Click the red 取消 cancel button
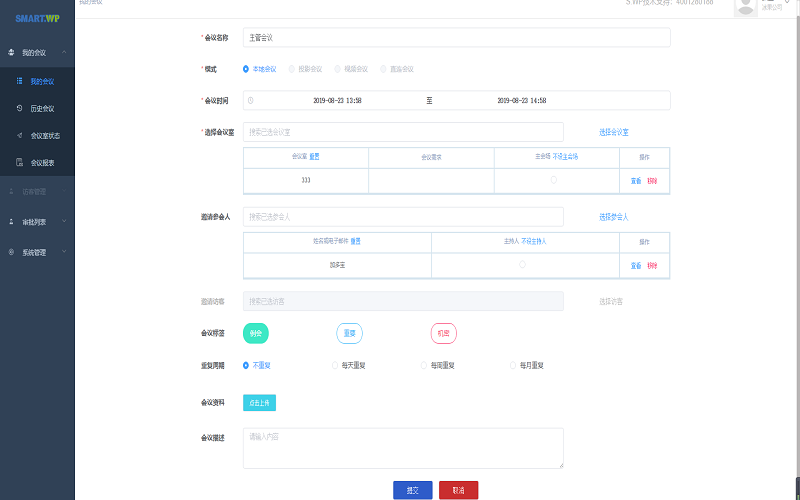 [459, 490]
